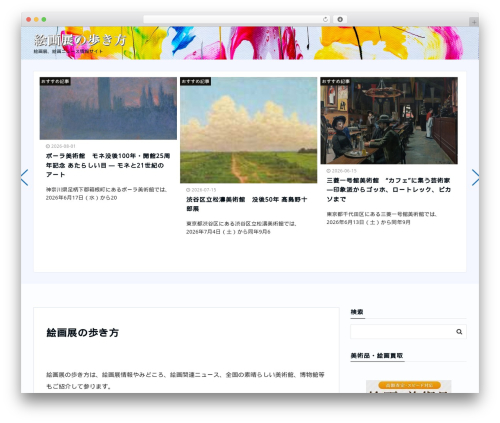Open the ポーラ美術館 モネ没後100年 article title
The height and width of the screenshot is (423, 500).
pos(108,165)
